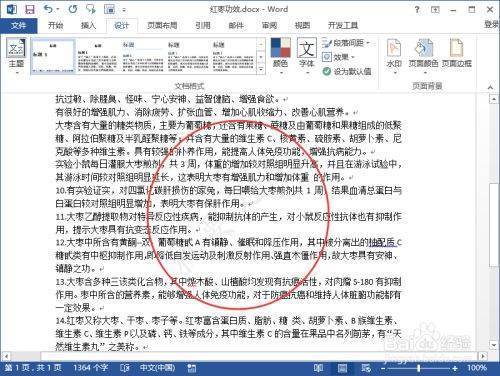Open word count 1364 个字
The image size is (500, 376).
[90, 368]
